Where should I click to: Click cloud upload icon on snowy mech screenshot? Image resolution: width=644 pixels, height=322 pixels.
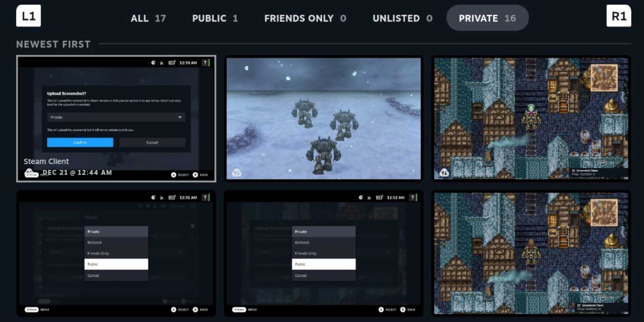[x=237, y=173]
